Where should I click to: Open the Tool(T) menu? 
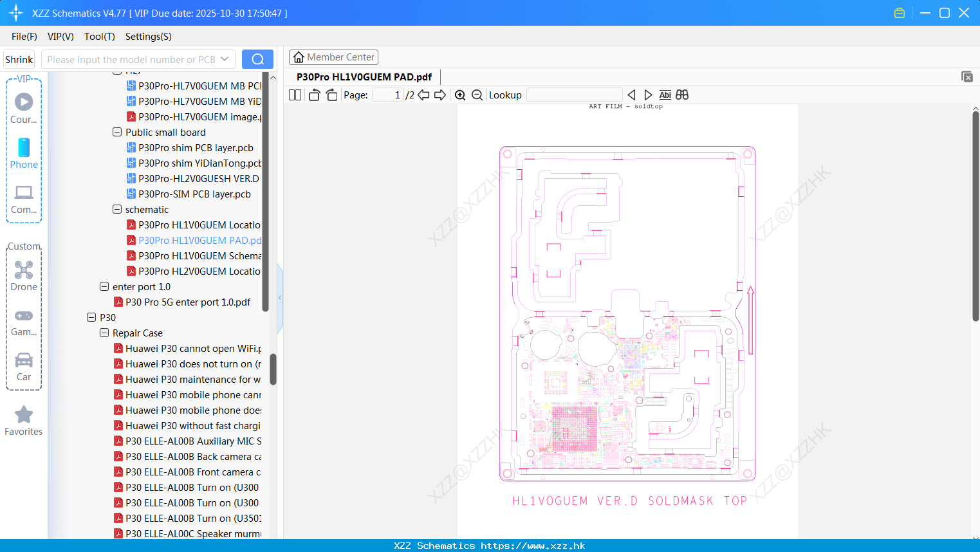click(100, 37)
